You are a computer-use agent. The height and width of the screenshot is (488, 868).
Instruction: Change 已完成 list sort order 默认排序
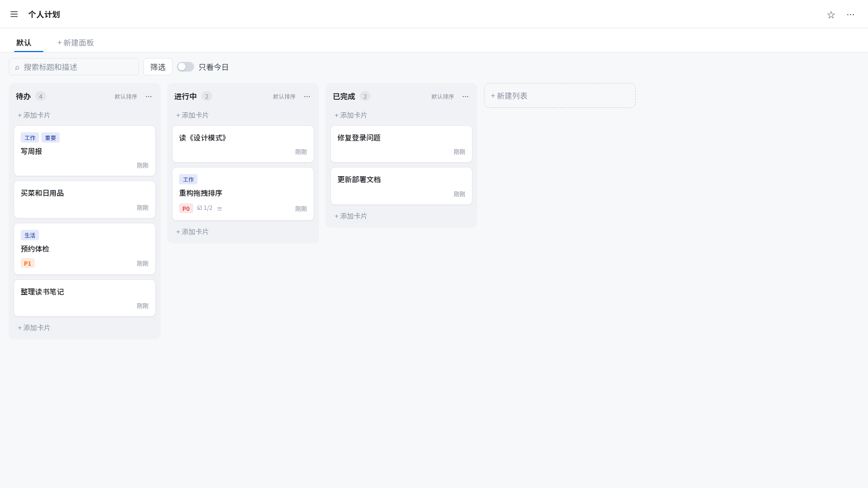[x=443, y=97]
